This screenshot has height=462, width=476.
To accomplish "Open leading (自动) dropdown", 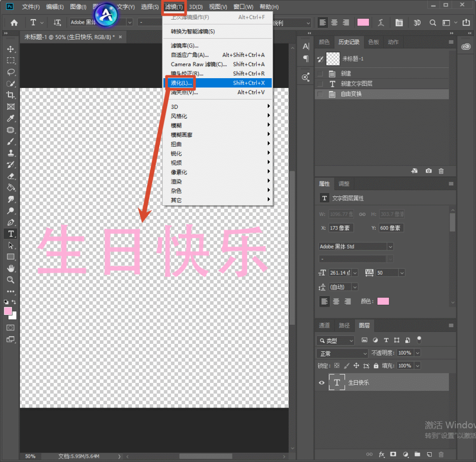I will pyautogui.click(x=355, y=287).
